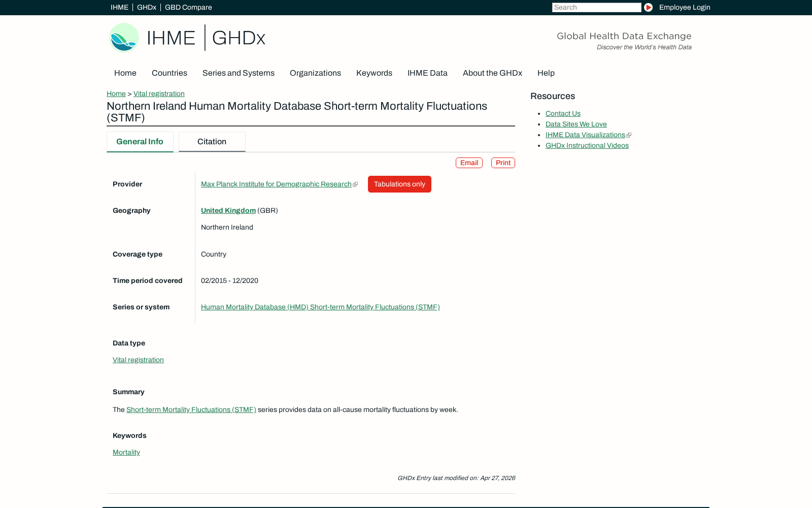Screen dimensions: 812x508
Task: Click external link icon beside IHME Data Visualizations
Action: (629, 135)
